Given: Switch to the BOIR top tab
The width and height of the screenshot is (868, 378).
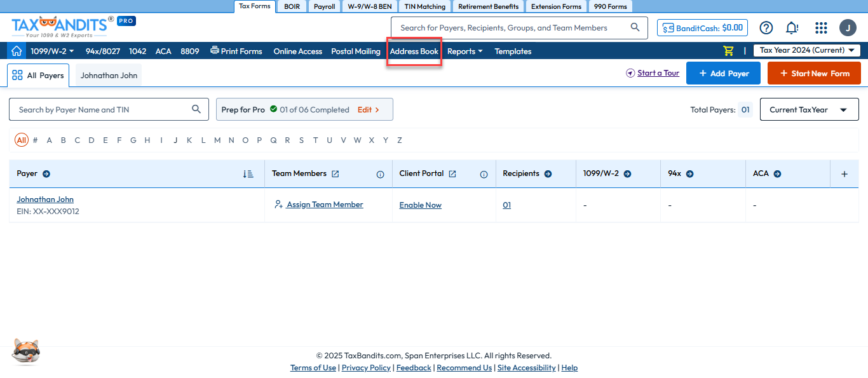Looking at the screenshot, I should [x=292, y=6].
